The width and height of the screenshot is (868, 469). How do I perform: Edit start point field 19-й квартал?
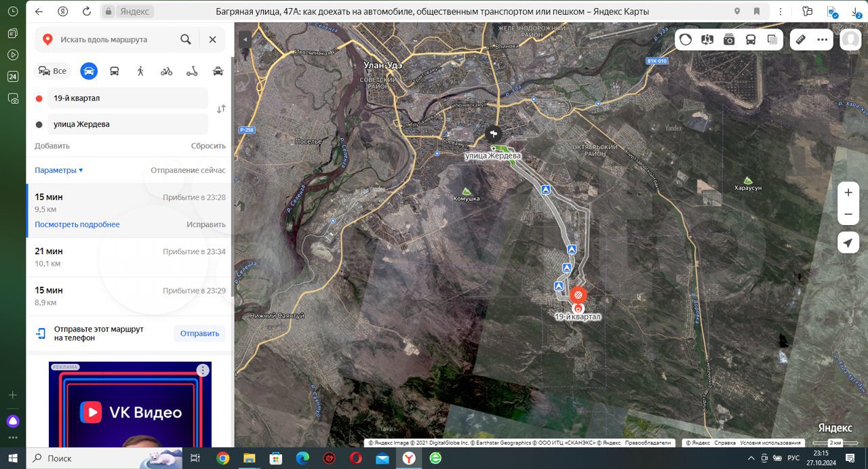click(x=127, y=98)
